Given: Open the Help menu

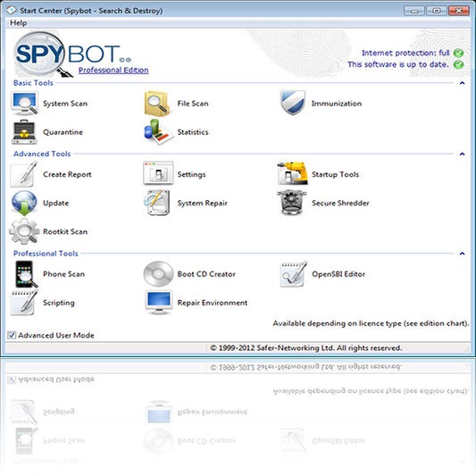Looking at the screenshot, I should [18, 22].
